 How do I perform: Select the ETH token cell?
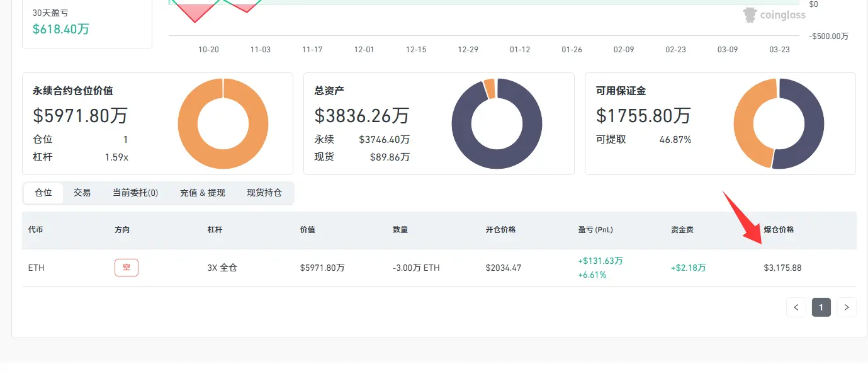coord(37,268)
